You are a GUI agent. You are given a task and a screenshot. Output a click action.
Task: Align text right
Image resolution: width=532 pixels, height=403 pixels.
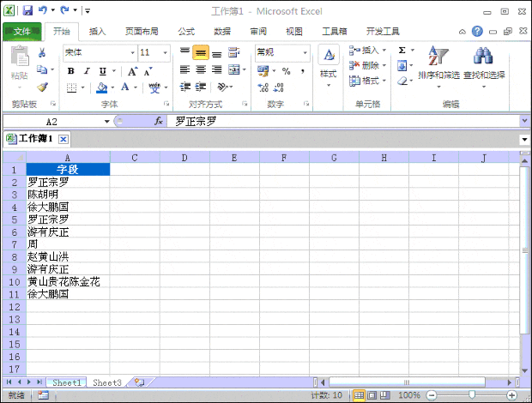[x=217, y=69]
